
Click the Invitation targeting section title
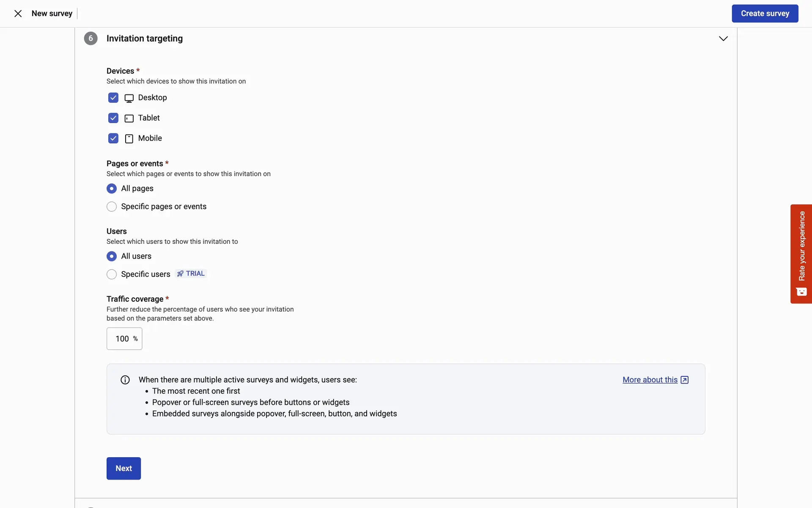click(145, 39)
